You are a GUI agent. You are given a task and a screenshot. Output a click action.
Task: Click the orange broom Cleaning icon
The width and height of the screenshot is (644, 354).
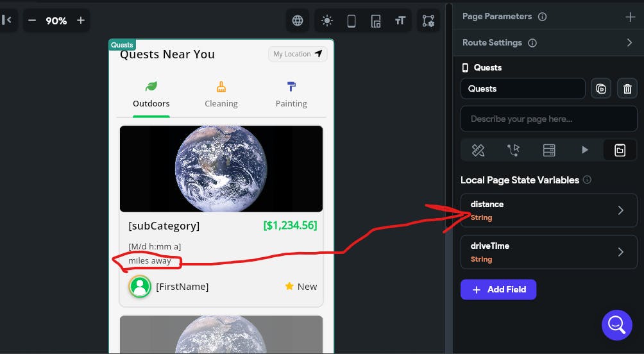click(x=221, y=86)
